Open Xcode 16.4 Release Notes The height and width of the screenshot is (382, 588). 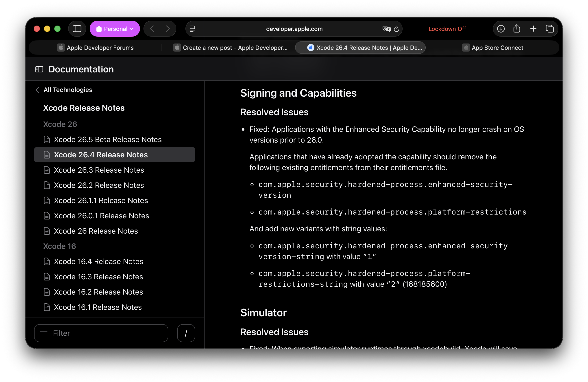click(x=98, y=261)
